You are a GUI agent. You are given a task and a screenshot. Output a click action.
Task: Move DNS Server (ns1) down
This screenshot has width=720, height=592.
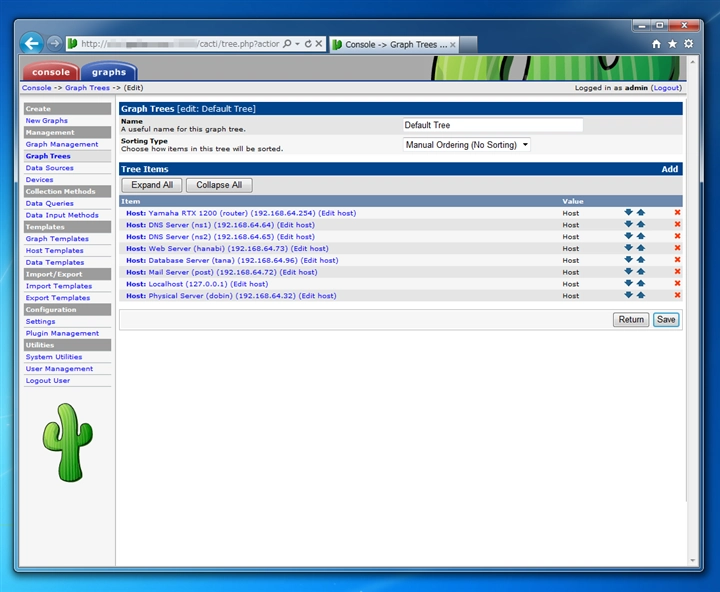[x=628, y=224]
